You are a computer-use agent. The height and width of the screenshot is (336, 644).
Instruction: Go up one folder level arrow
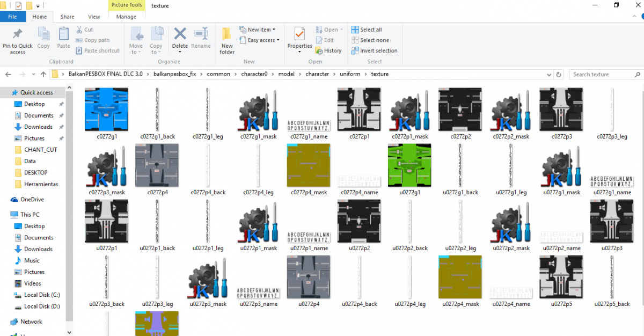[43, 74]
